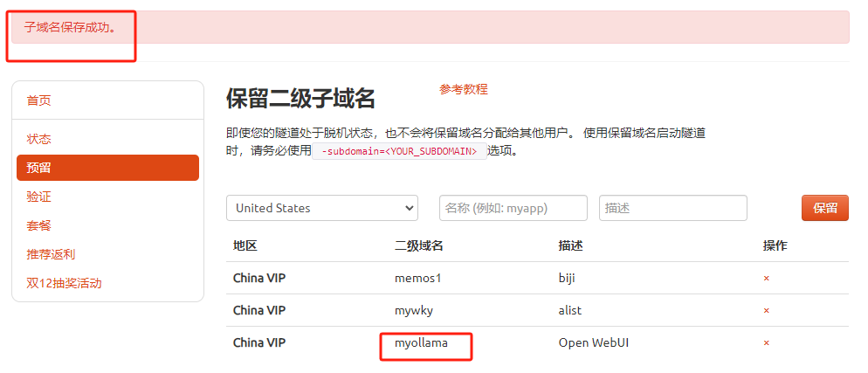Click the memos1 subdomain cell
Image resolution: width=868 pixels, height=373 pixels.
418,279
